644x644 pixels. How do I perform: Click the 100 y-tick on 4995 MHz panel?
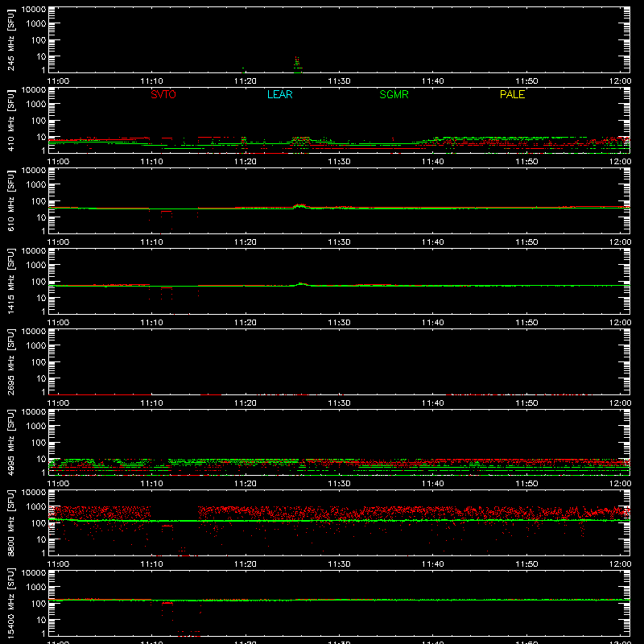[x=39, y=442]
